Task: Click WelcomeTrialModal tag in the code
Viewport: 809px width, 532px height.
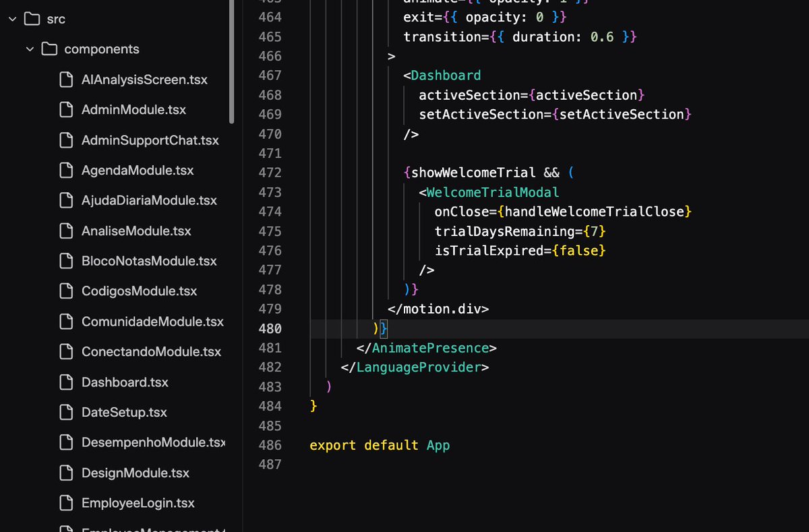Action: coord(493,192)
